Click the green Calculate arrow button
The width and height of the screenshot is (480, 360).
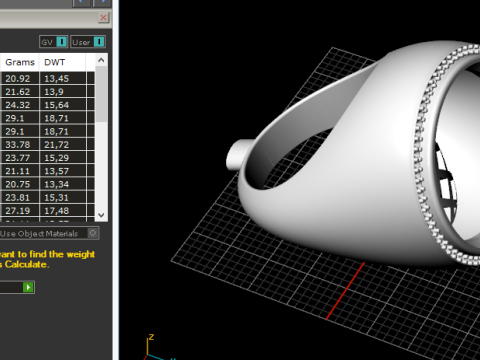28,287
